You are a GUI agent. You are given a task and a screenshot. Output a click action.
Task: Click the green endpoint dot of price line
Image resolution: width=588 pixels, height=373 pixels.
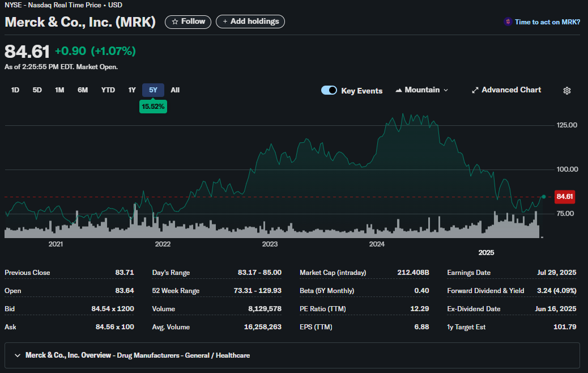[544, 197]
